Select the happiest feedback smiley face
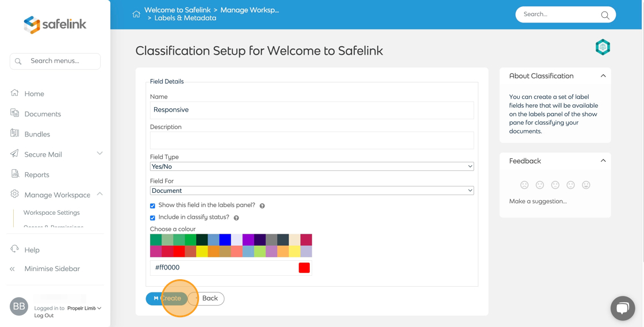 [586, 185]
